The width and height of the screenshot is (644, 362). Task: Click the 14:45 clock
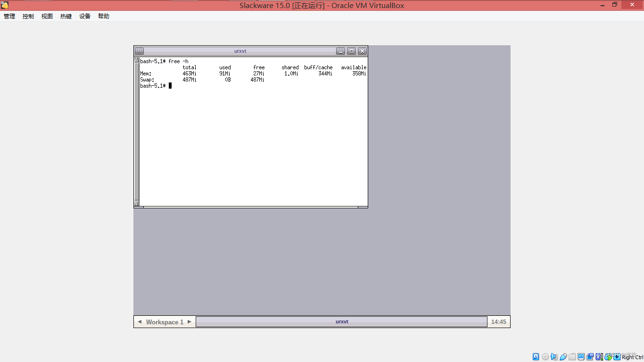click(x=498, y=322)
